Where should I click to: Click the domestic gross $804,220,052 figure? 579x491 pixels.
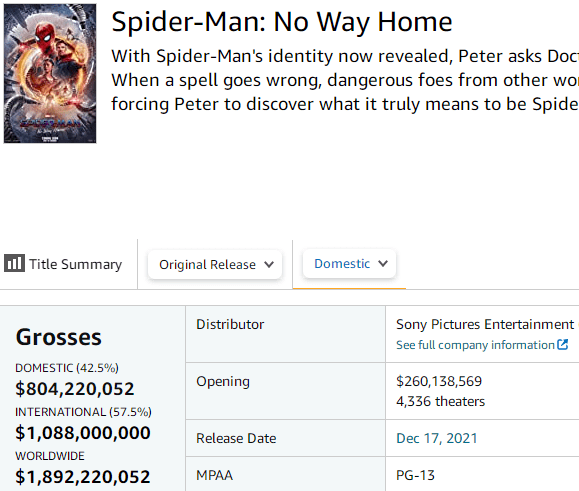pyautogui.click(x=75, y=389)
